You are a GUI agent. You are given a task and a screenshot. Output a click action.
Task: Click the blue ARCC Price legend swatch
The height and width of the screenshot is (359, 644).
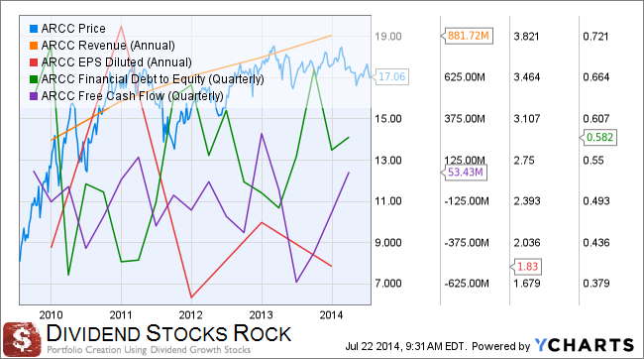34,29
